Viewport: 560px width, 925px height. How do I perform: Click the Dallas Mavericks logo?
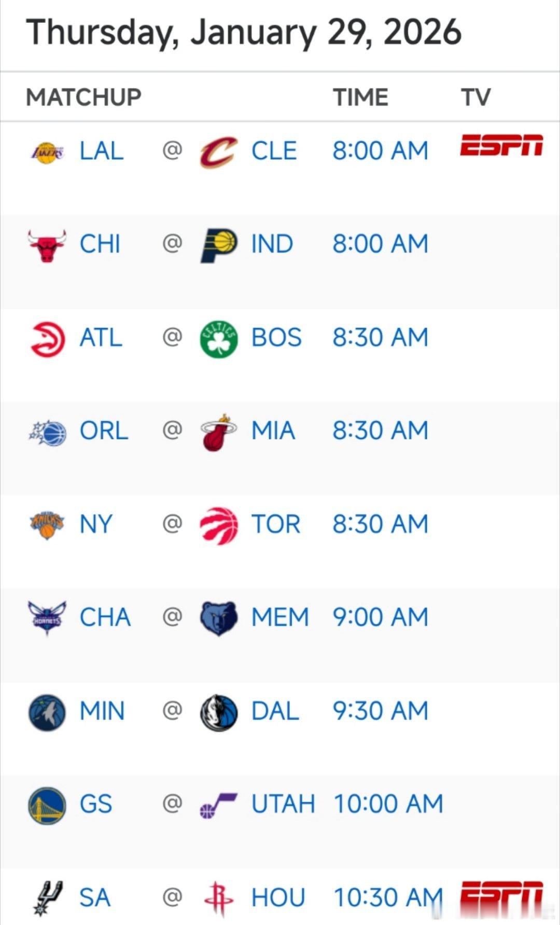pos(219,712)
